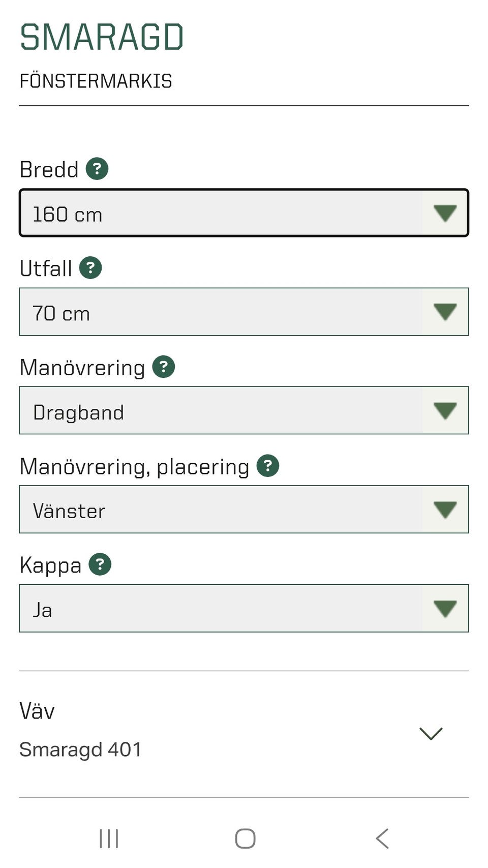Show help for Manövrering

(x=164, y=367)
